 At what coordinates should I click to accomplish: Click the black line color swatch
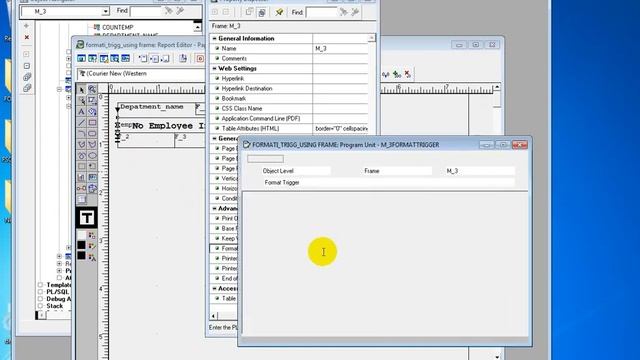click(x=82, y=245)
